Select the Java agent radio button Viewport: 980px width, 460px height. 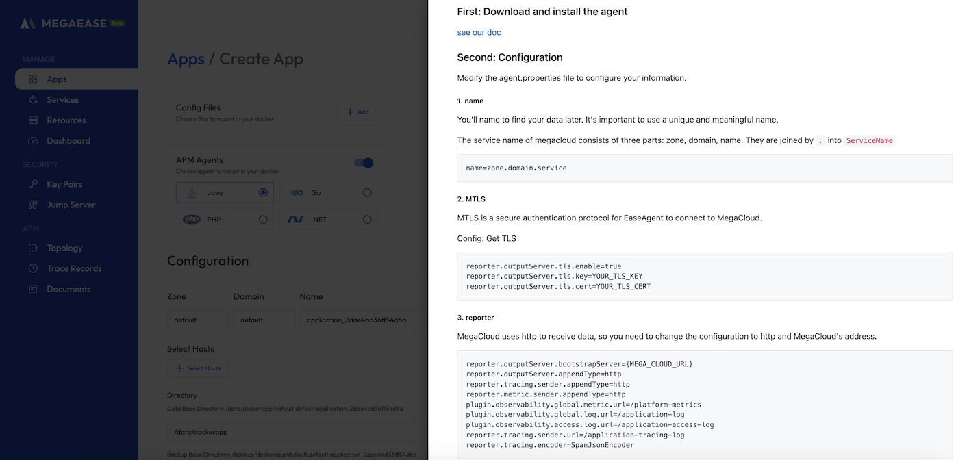(263, 193)
